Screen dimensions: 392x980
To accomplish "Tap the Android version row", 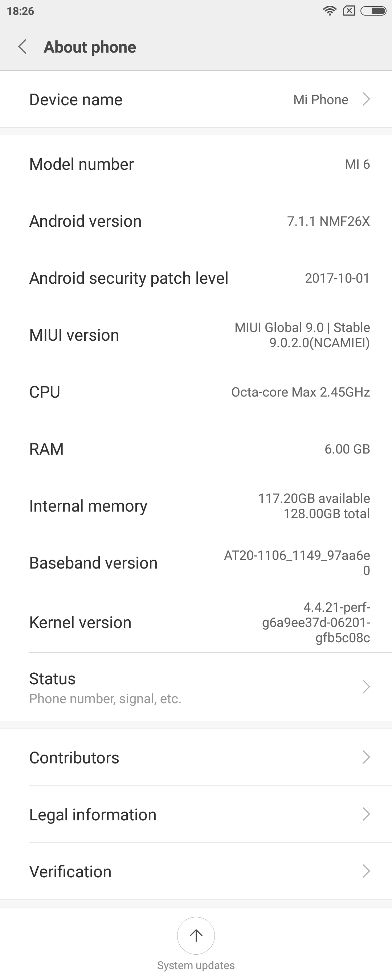I will click(196, 221).
